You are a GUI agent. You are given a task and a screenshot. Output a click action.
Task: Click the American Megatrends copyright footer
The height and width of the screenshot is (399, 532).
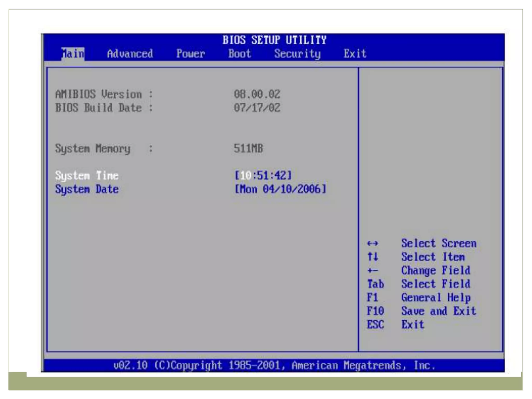pos(274,365)
